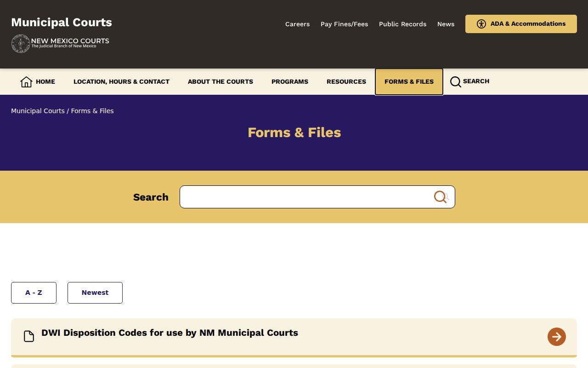Click the Municipal Courts site title
Image resolution: width=588 pixels, height=368 pixels.
[x=62, y=23]
